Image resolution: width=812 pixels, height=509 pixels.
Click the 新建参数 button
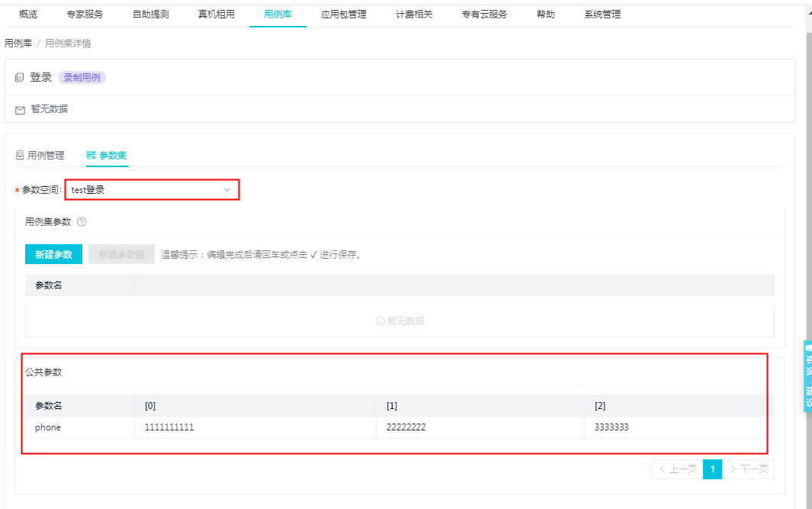(53, 255)
